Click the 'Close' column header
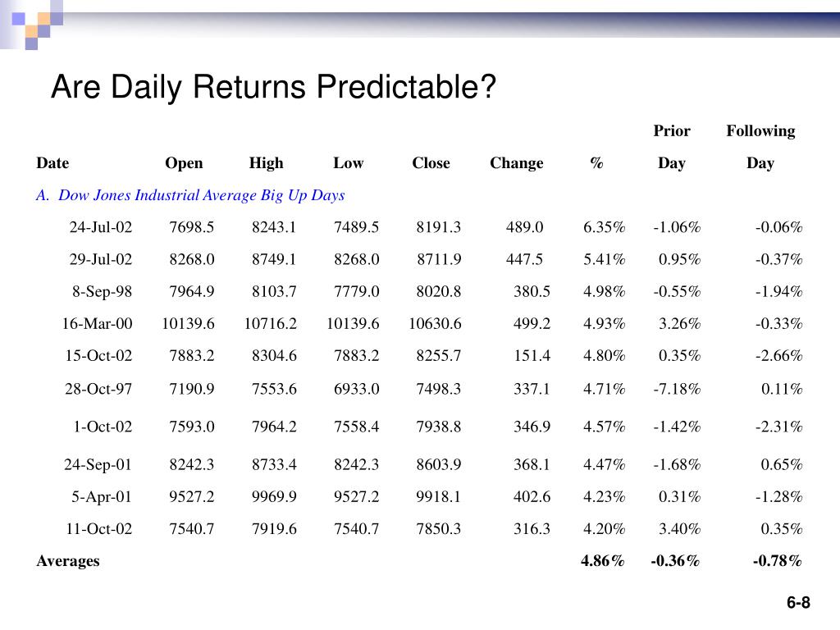Screen dimensions: 840x630 click(x=431, y=163)
